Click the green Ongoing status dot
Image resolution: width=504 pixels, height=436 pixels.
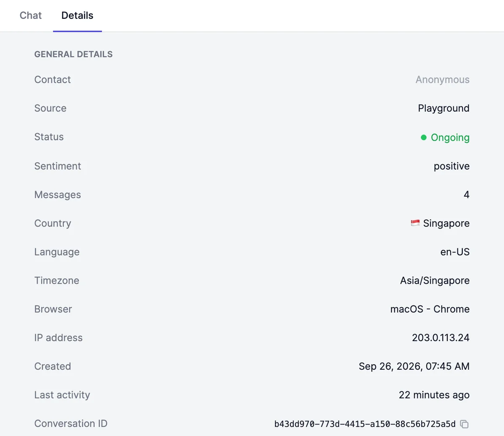pos(423,137)
